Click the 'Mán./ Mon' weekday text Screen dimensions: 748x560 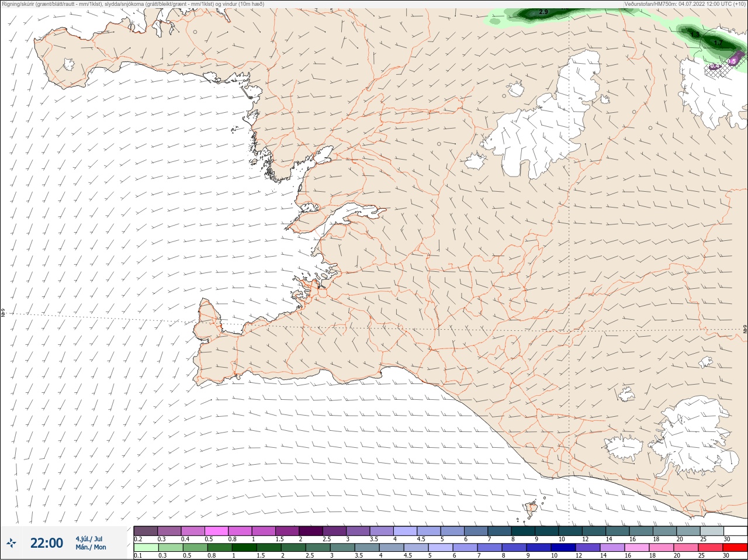[91, 547]
